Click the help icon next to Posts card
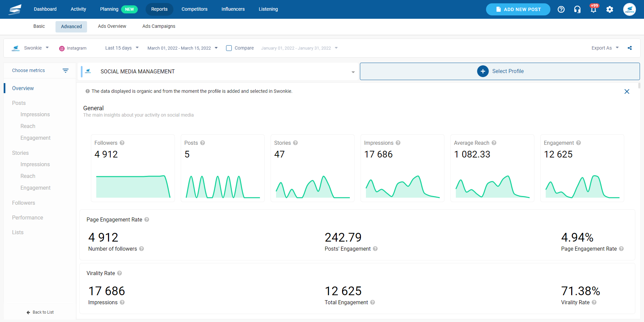 tap(203, 143)
